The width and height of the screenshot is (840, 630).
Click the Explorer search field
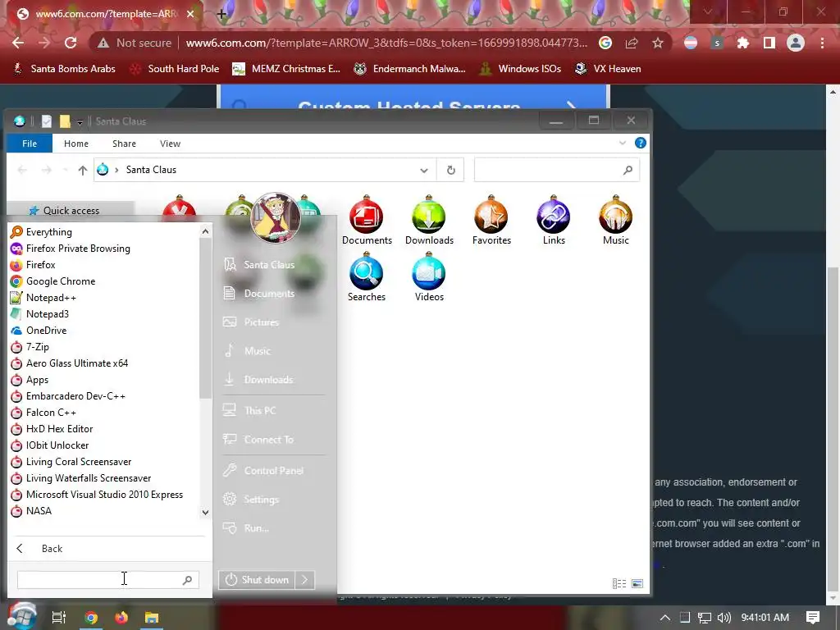pyautogui.click(x=557, y=171)
